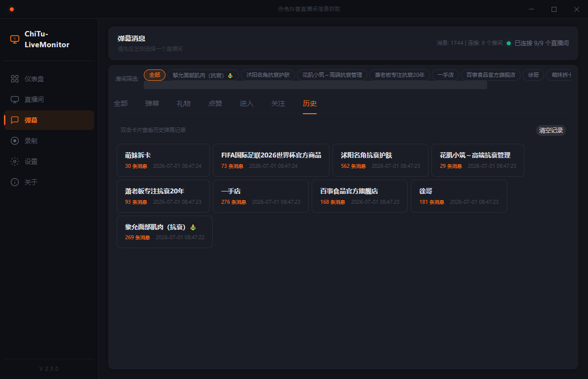Screen dimensions: 588x379
Task: Select 弹幕 in the sidebar
Action: pyautogui.click(x=49, y=120)
